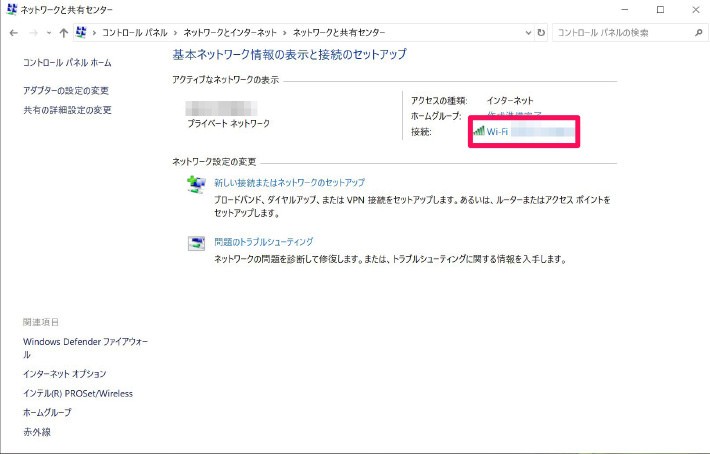Open コントロール パネル breadcrumb

tap(134, 33)
